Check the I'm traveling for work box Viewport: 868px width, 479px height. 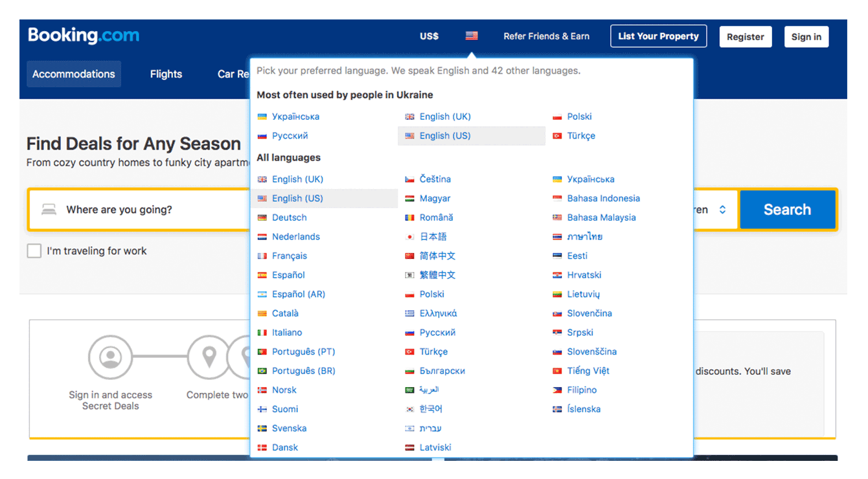pyautogui.click(x=34, y=251)
